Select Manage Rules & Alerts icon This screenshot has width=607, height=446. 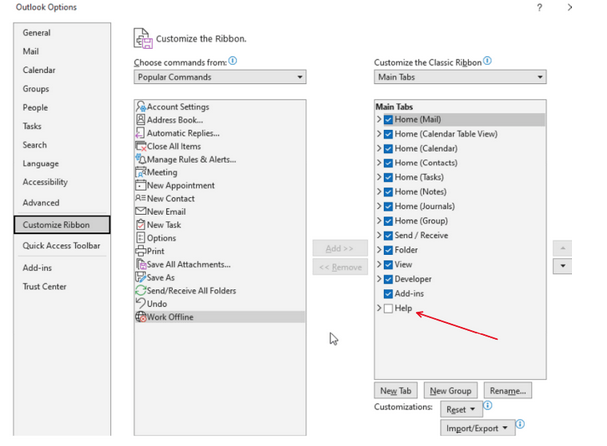click(x=141, y=159)
